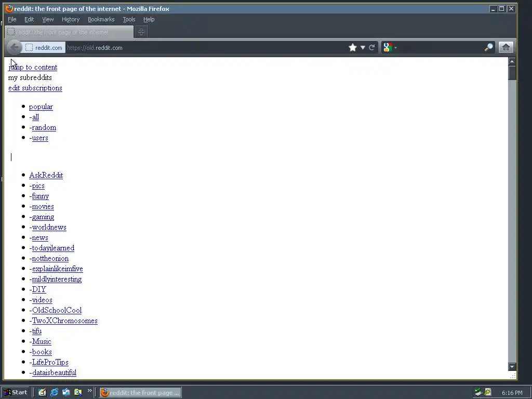
Task: Open the OldSchoolCool link
Action: pos(57,310)
